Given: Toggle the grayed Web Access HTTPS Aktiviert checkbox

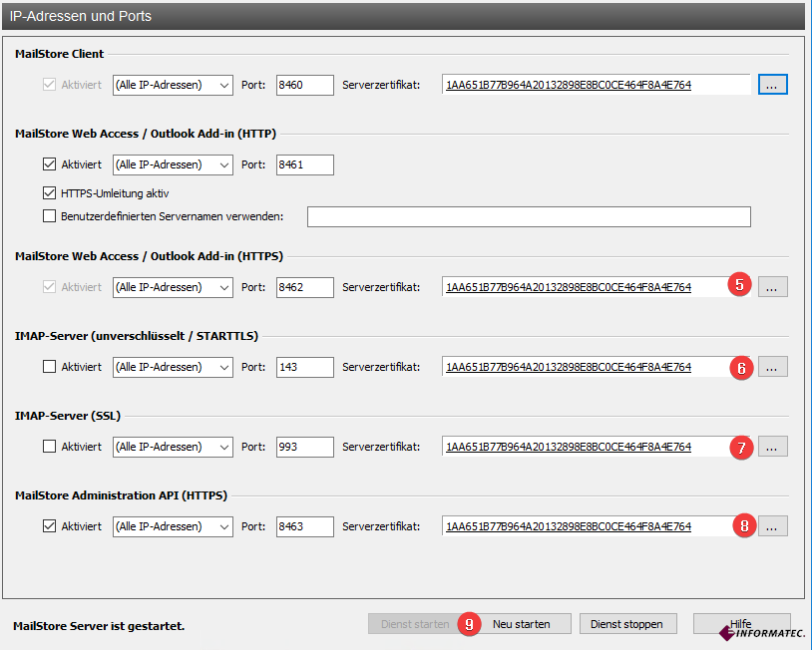Looking at the screenshot, I should (x=49, y=287).
